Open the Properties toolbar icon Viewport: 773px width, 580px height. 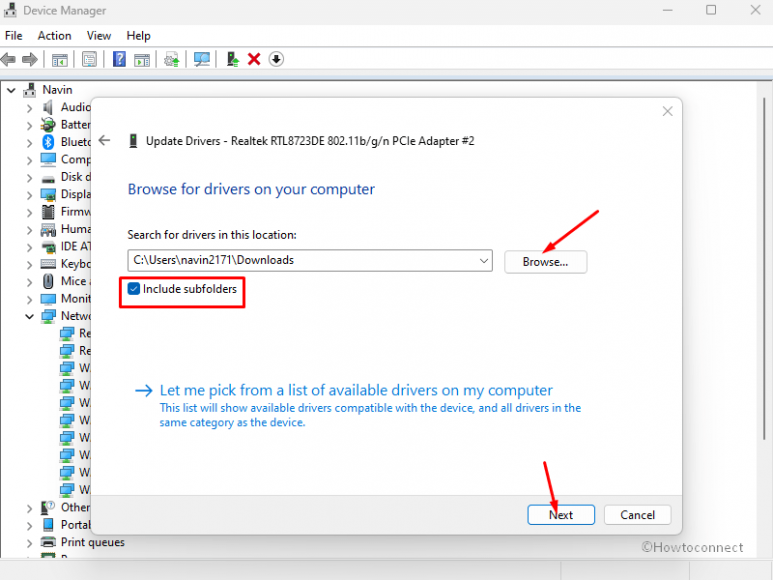pyautogui.click(x=89, y=60)
